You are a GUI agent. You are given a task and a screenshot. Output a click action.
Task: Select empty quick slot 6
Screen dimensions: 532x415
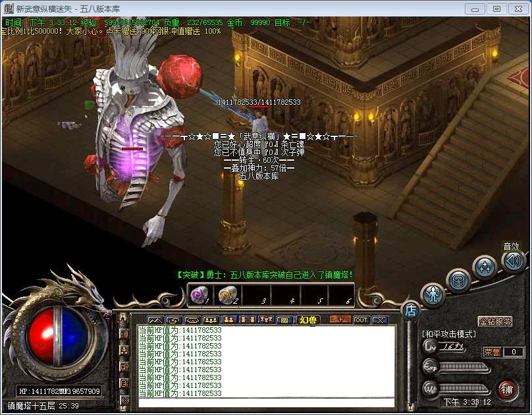coord(342,296)
